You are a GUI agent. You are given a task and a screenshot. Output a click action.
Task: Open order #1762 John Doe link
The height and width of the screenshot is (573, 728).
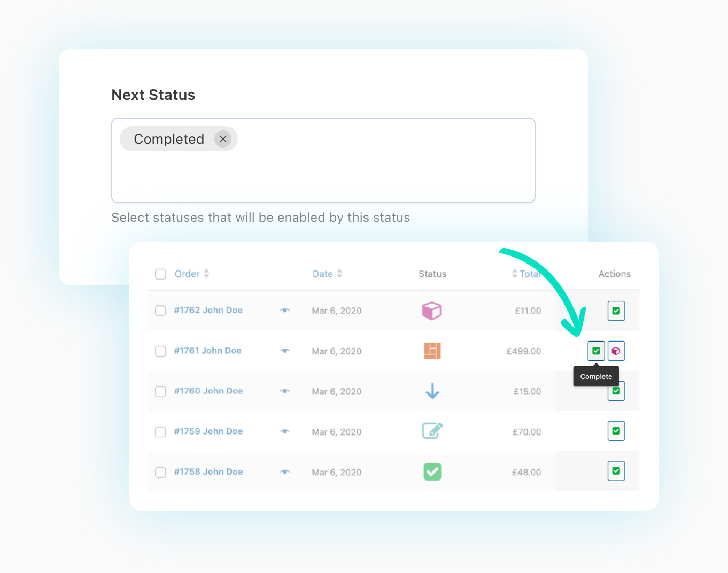[x=208, y=310]
